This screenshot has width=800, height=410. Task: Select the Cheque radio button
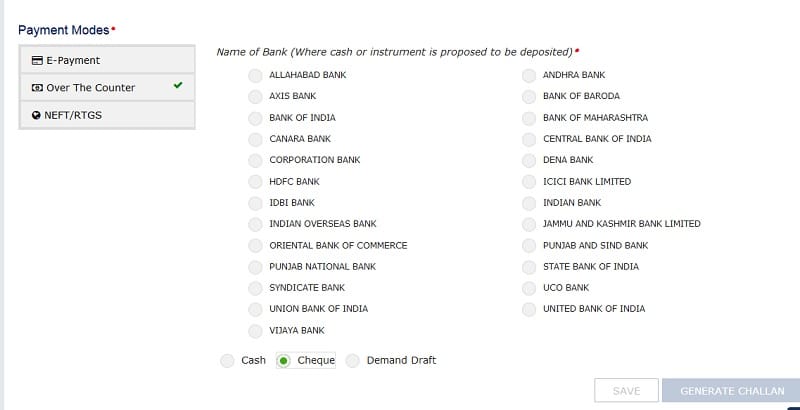click(284, 361)
